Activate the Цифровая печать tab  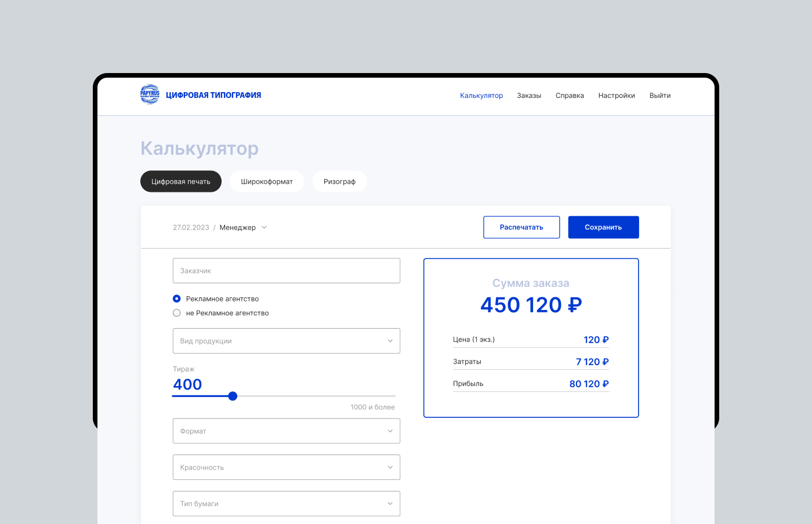tap(181, 181)
